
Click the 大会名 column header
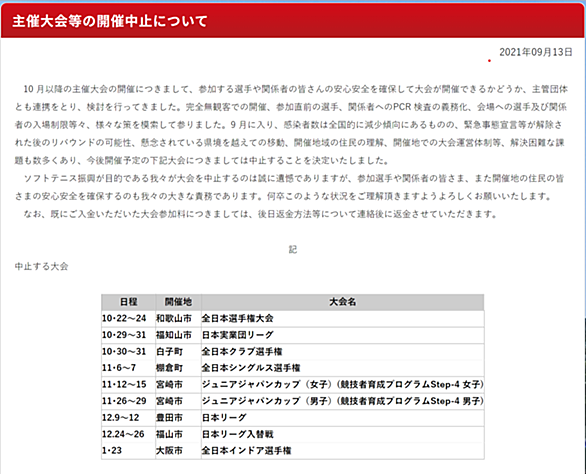342,302
